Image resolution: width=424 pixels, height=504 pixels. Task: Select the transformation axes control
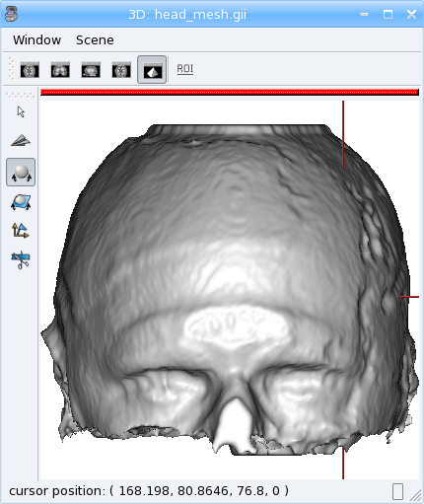21,230
